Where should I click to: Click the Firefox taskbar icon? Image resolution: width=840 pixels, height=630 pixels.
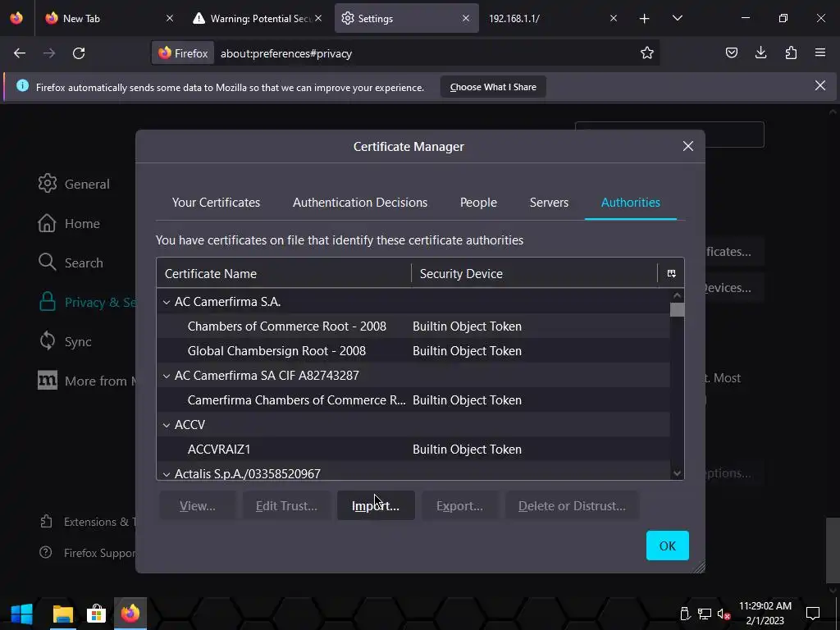(x=130, y=614)
